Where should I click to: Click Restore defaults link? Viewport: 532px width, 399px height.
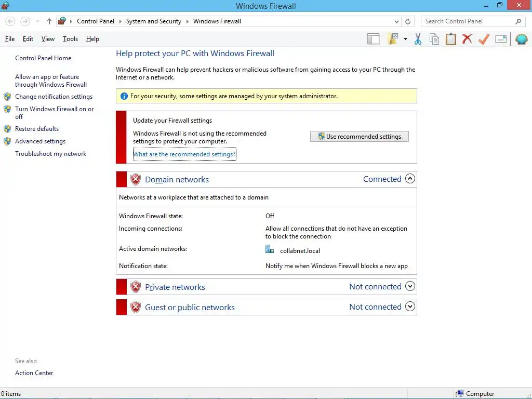click(x=37, y=129)
